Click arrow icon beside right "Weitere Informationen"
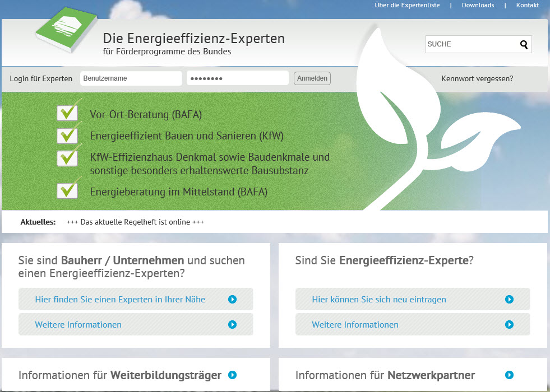 pyautogui.click(x=510, y=324)
